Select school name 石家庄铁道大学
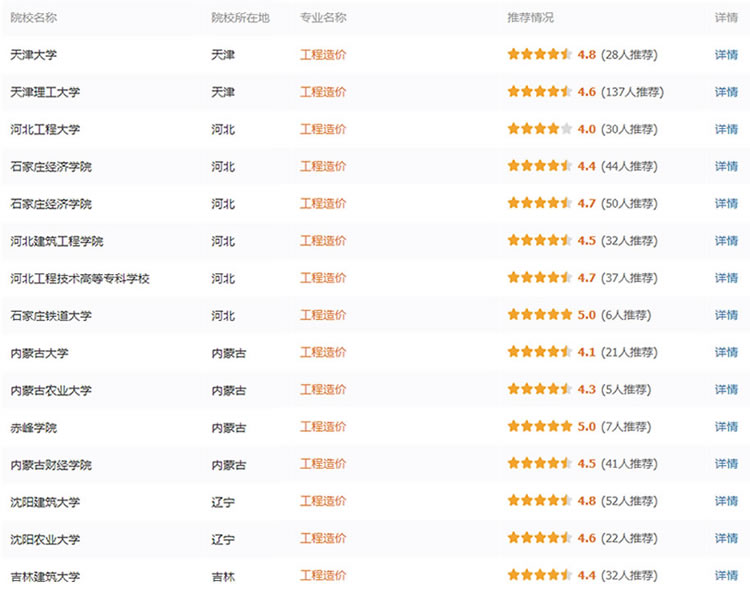 (x=51, y=316)
